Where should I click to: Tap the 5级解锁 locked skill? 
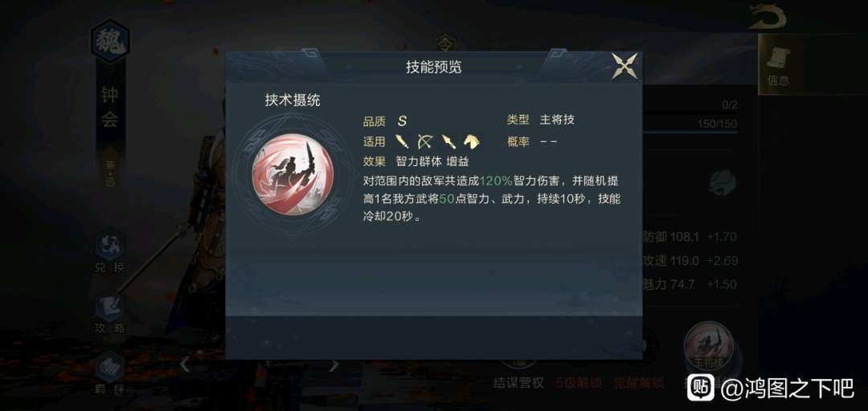pos(579,383)
